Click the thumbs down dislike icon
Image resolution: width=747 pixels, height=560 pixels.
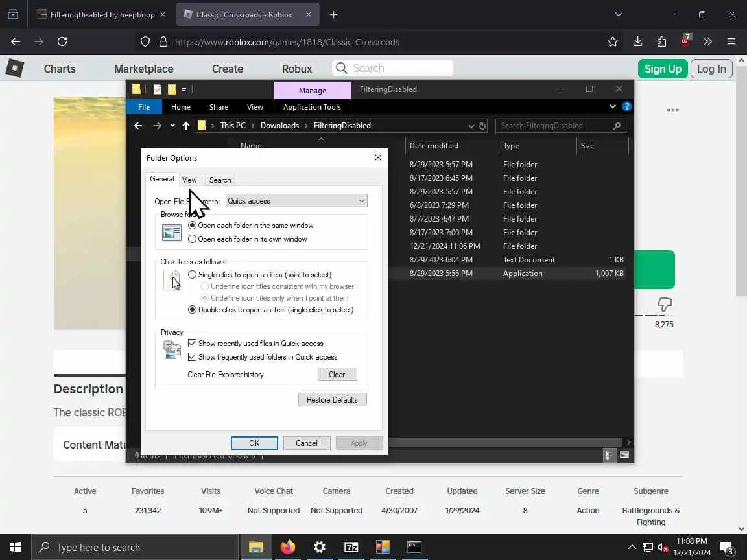(x=664, y=304)
